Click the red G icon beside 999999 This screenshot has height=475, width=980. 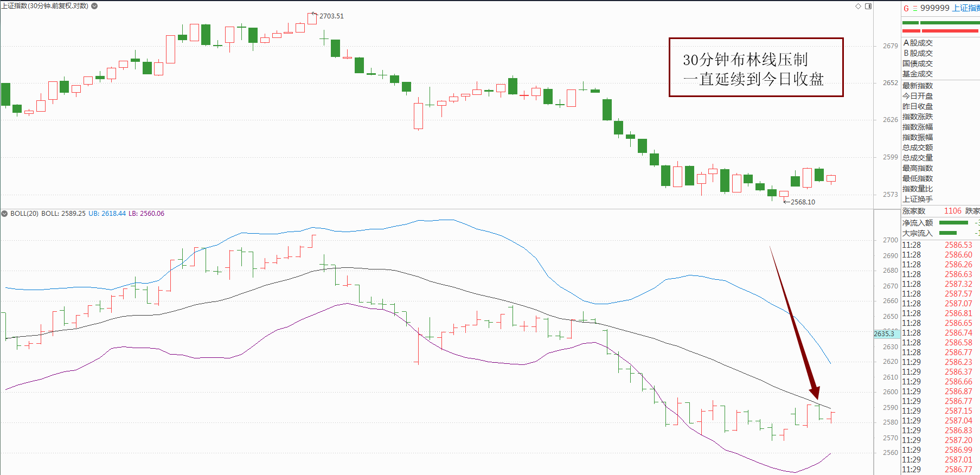tap(906, 8)
